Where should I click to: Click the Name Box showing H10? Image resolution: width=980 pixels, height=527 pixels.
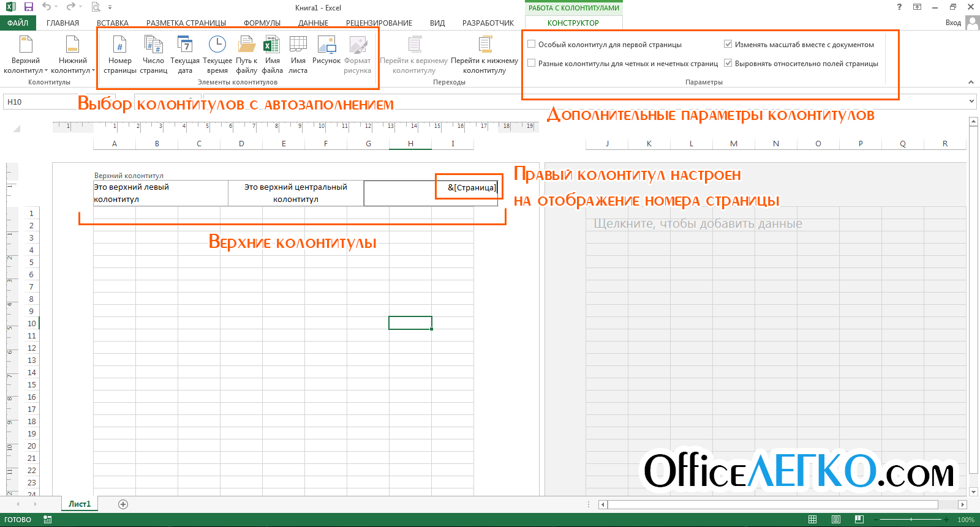[58, 102]
